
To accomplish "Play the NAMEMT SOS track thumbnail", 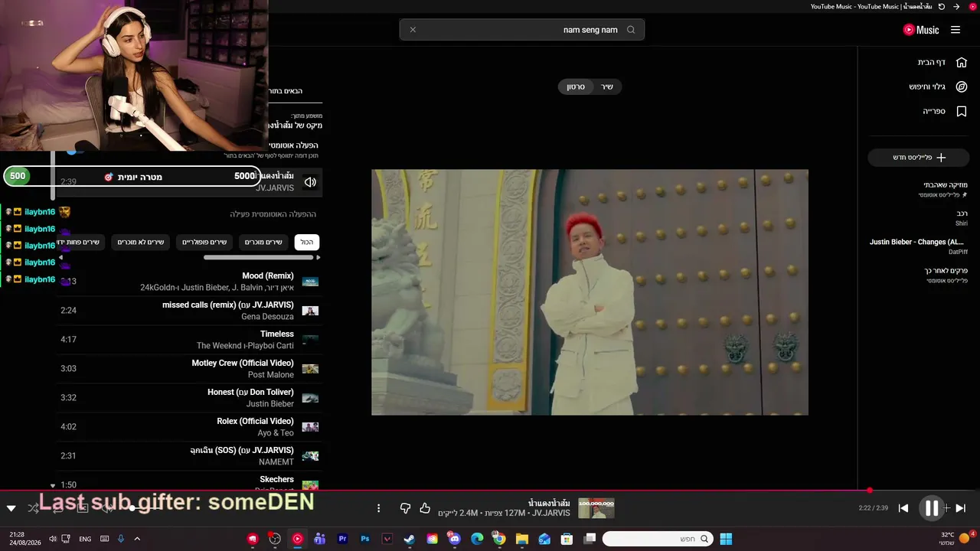I will [310, 456].
